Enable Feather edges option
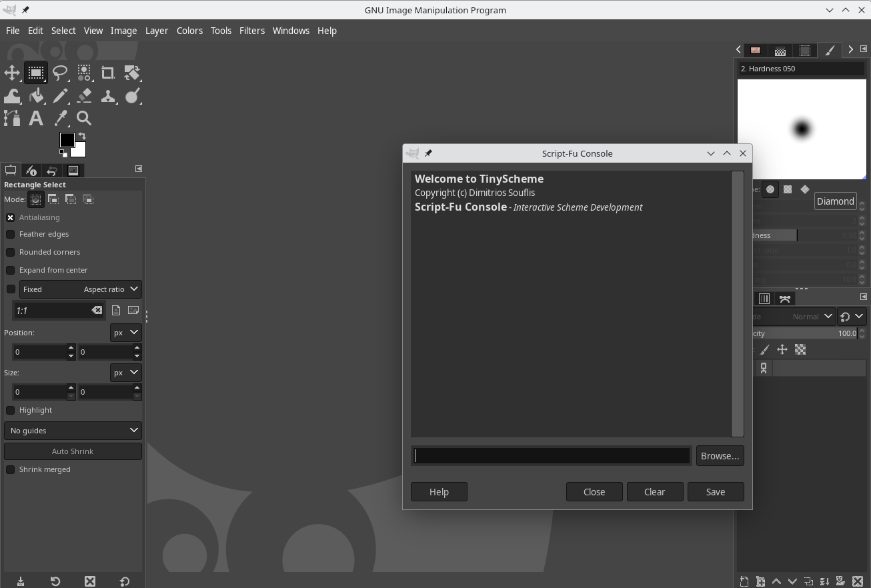 pos(11,234)
